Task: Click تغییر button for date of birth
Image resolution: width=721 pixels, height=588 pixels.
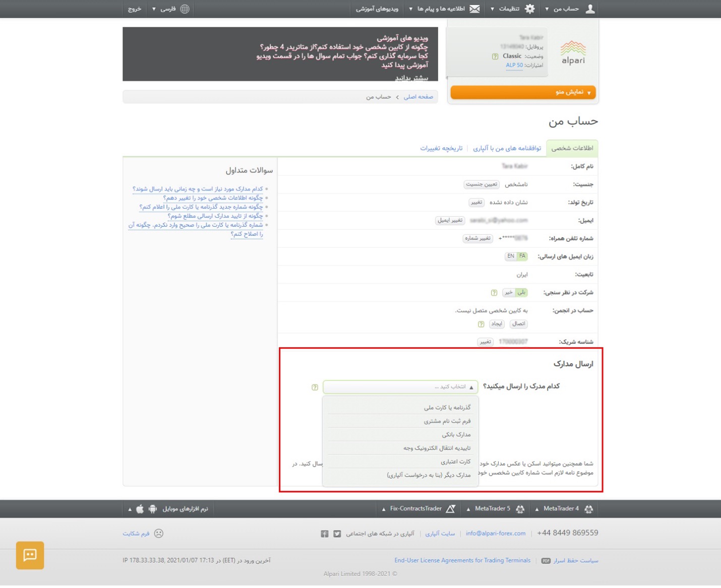Action: click(476, 203)
